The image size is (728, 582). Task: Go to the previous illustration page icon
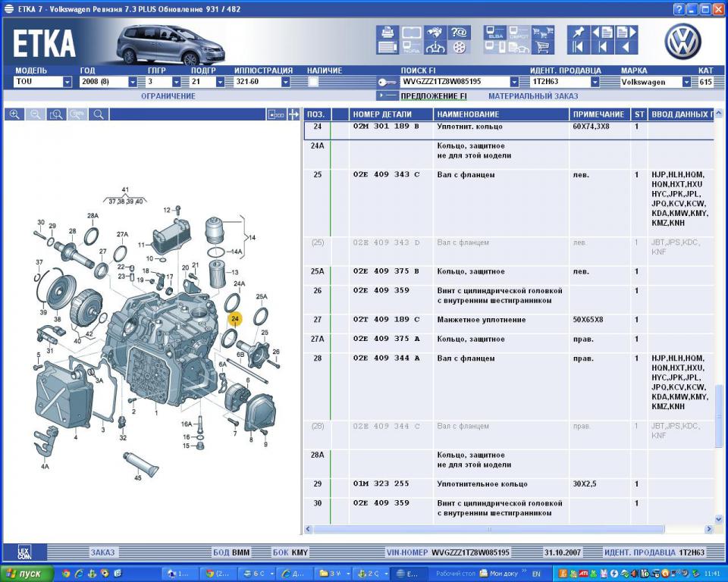tap(602, 32)
